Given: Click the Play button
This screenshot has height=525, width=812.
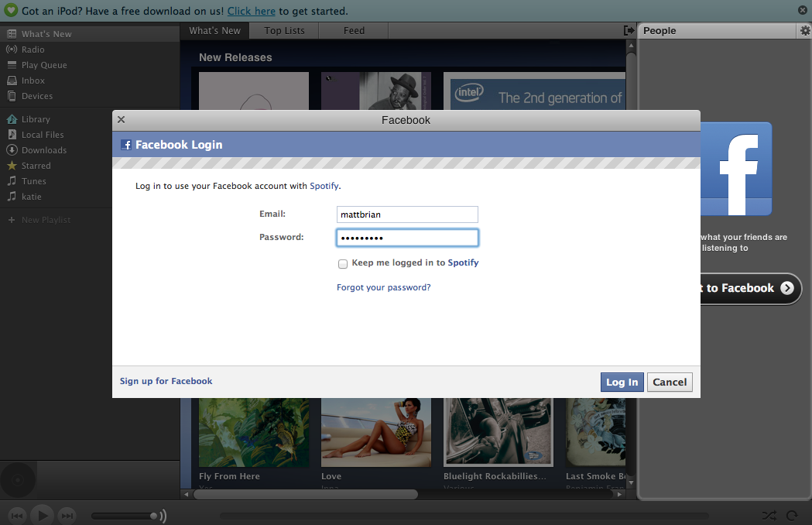Looking at the screenshot, I should pos(43,516).
